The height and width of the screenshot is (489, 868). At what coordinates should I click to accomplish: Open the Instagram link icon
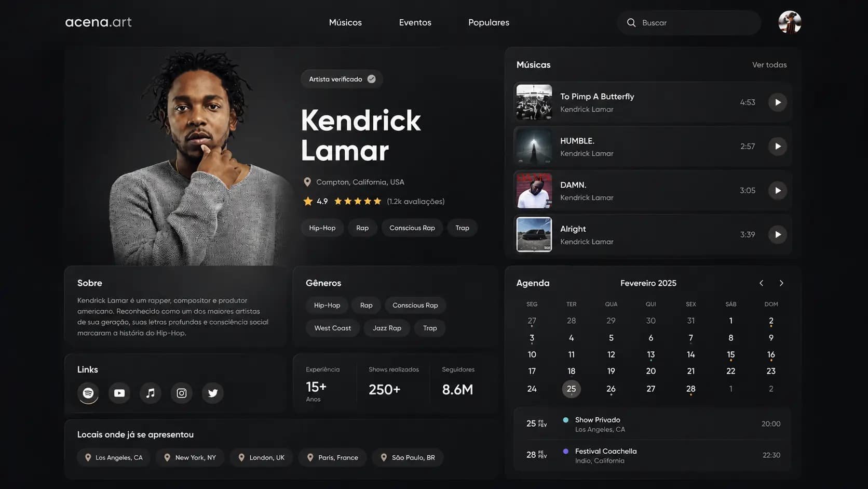[182, 393]
